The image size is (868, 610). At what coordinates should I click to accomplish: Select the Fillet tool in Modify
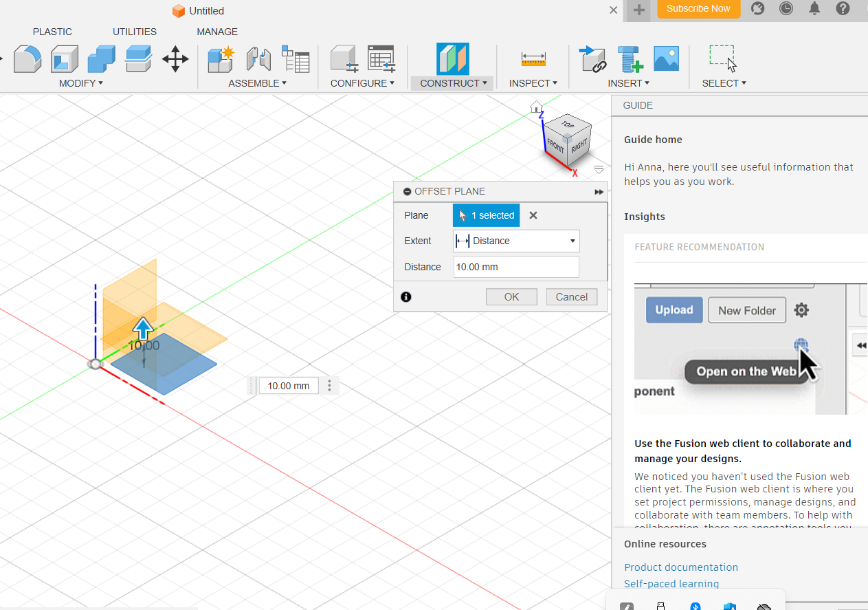point(27,59)
